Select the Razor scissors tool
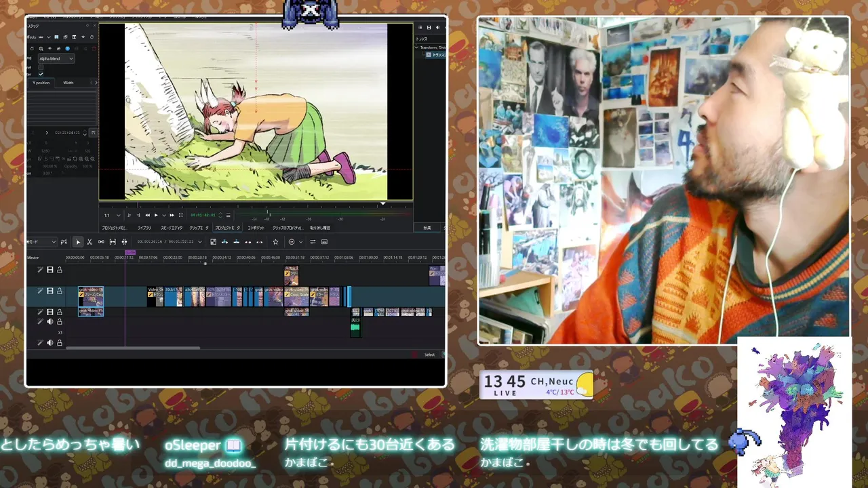868x488 pixels. [x=89, y=242]
